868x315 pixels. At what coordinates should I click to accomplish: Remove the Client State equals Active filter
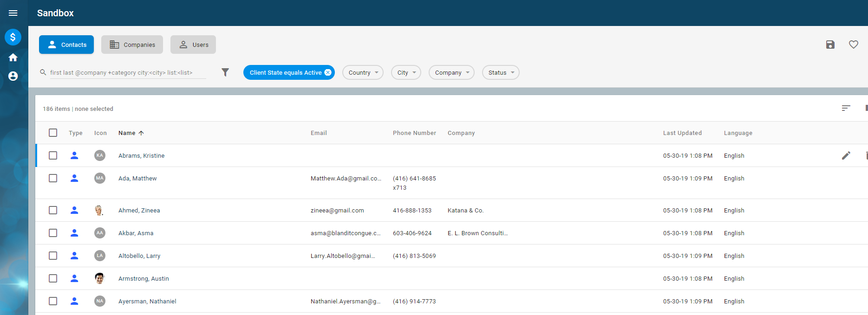[x=328, y=72]
